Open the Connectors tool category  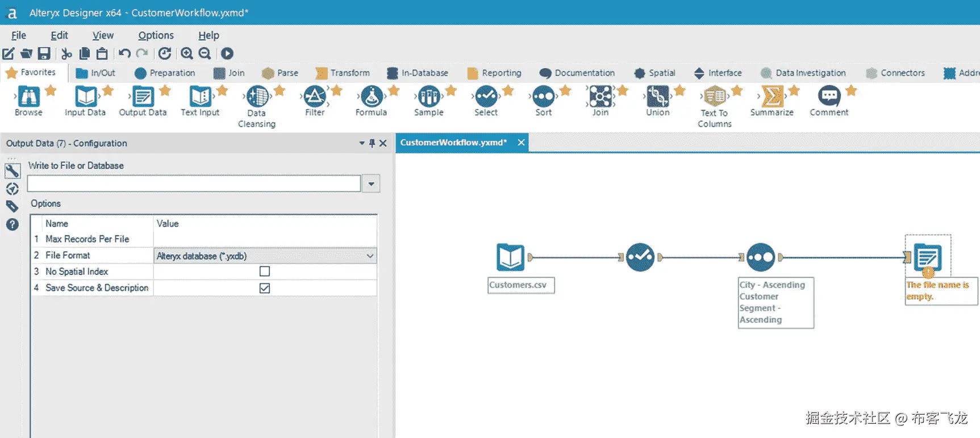[x=895, y=73]
